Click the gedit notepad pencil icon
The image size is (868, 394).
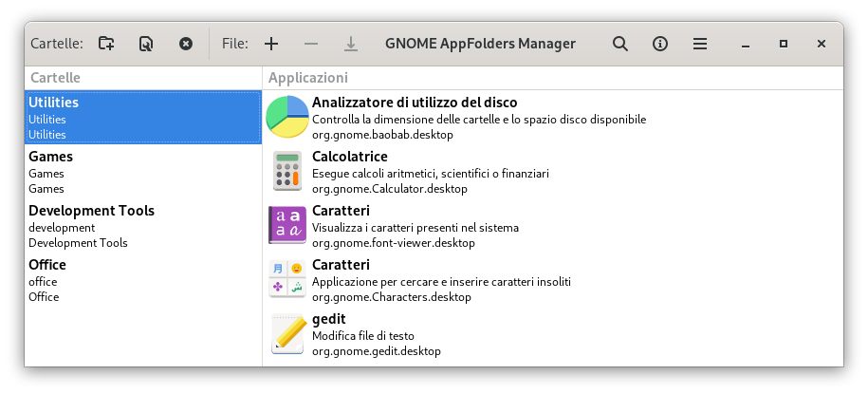287,333
